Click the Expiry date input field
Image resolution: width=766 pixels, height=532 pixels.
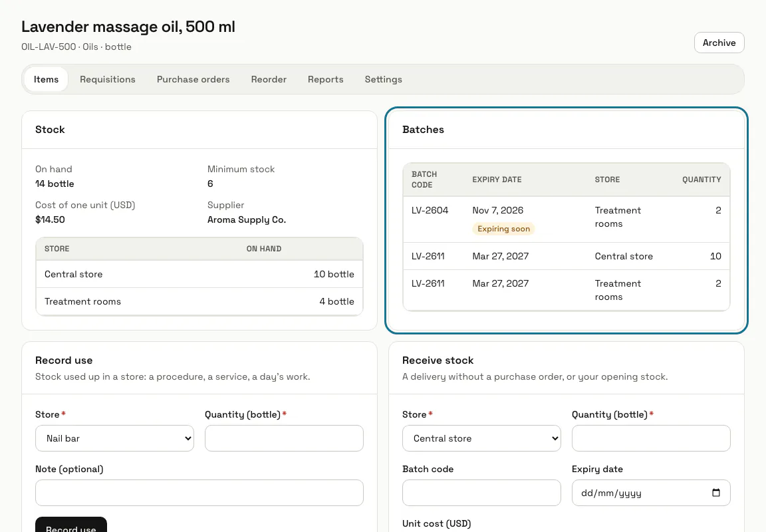tap(651, 492)
